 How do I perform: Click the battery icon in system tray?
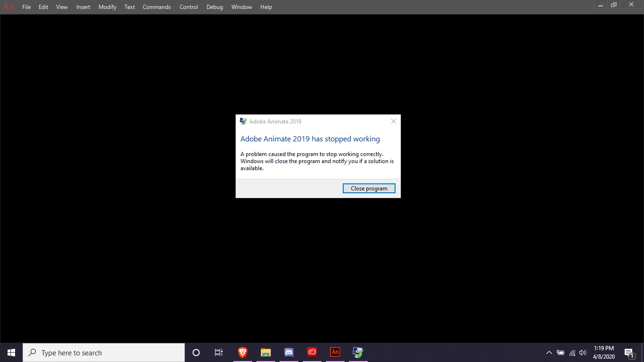561,353
